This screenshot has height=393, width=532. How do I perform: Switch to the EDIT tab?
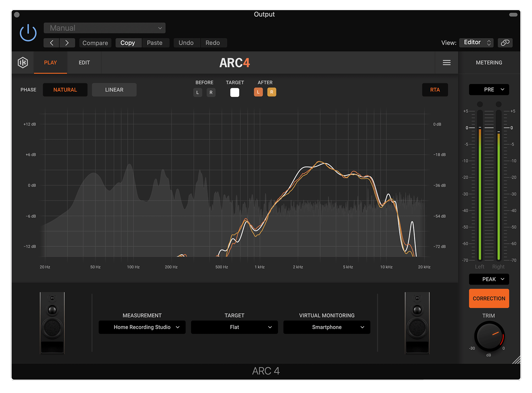[x=84, y=62]
